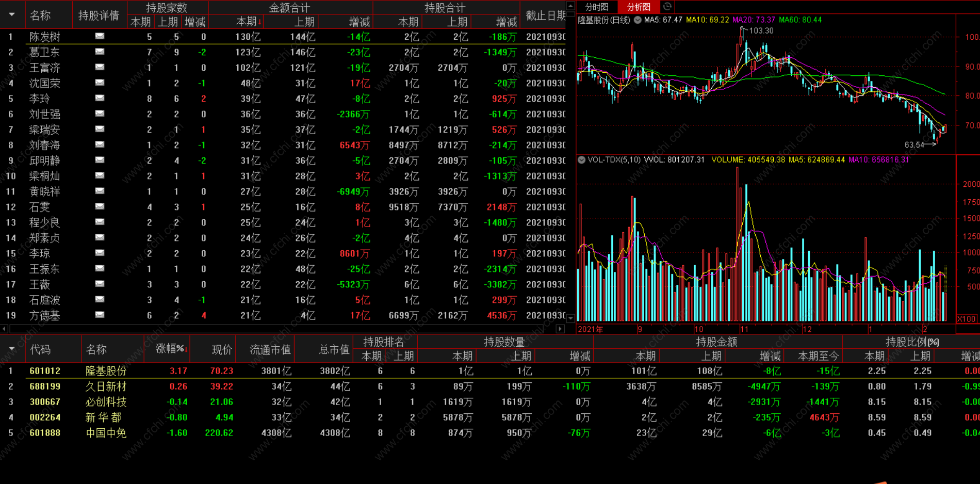The image size is (980, 484).
Task: Click the 103.30 high price marker
Action: 761,30
